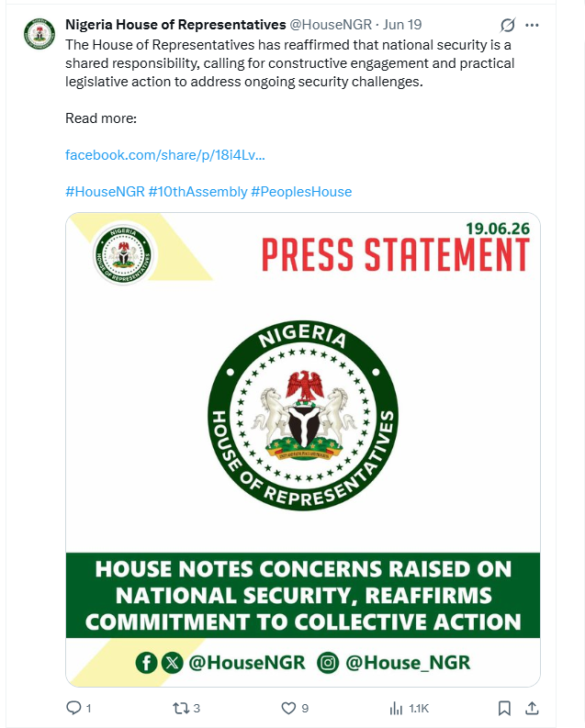This screenshot has width=585, height=728.
Task: Share post via upload arrow icon
Action: point(532,708)
